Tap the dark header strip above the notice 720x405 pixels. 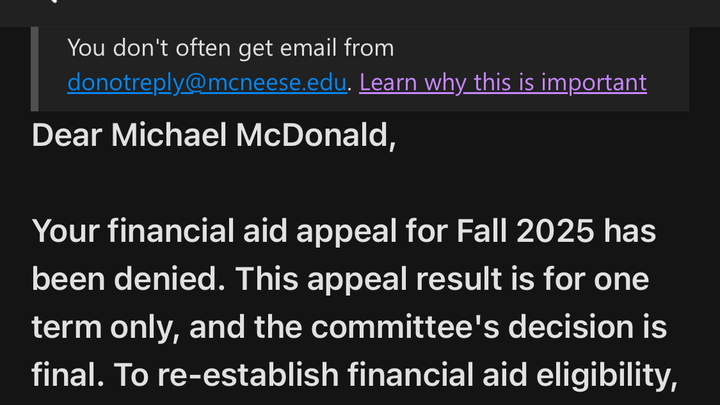[x=360, y=12]
